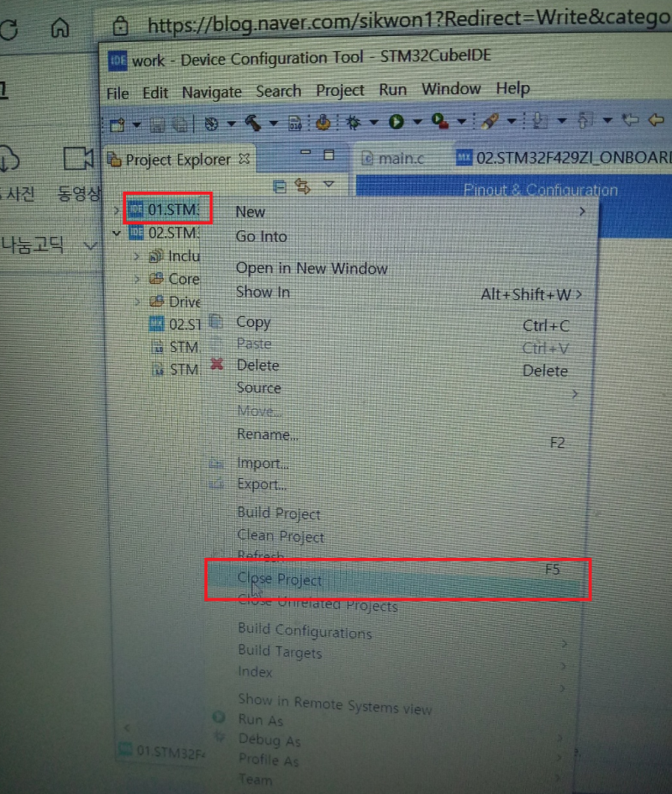Collapse the 02.STM32 project tree
The height and width of the screenshot is (794, 672).
coord(116,233)
